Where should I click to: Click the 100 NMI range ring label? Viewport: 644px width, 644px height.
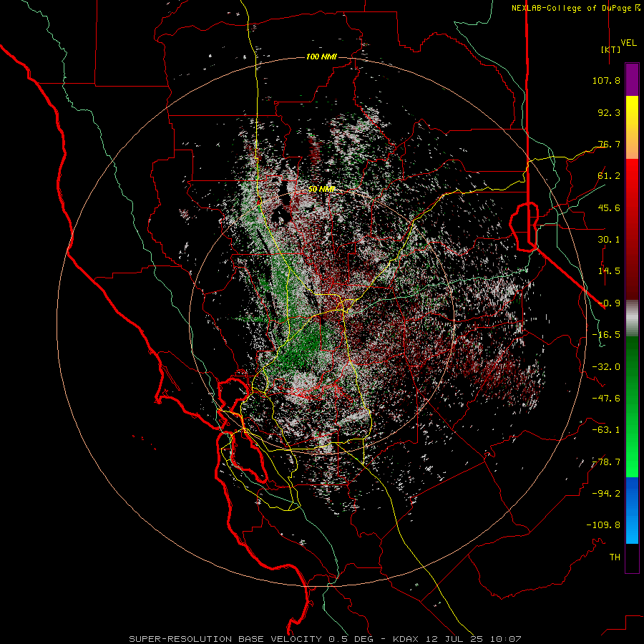point(321,57)
